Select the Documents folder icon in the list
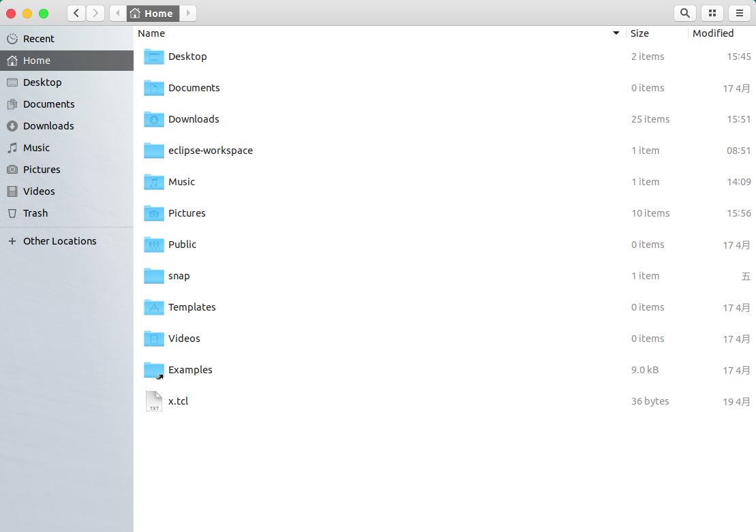Image resolution: width=756 pixels, height=532 pixels. tap(154, 88)
